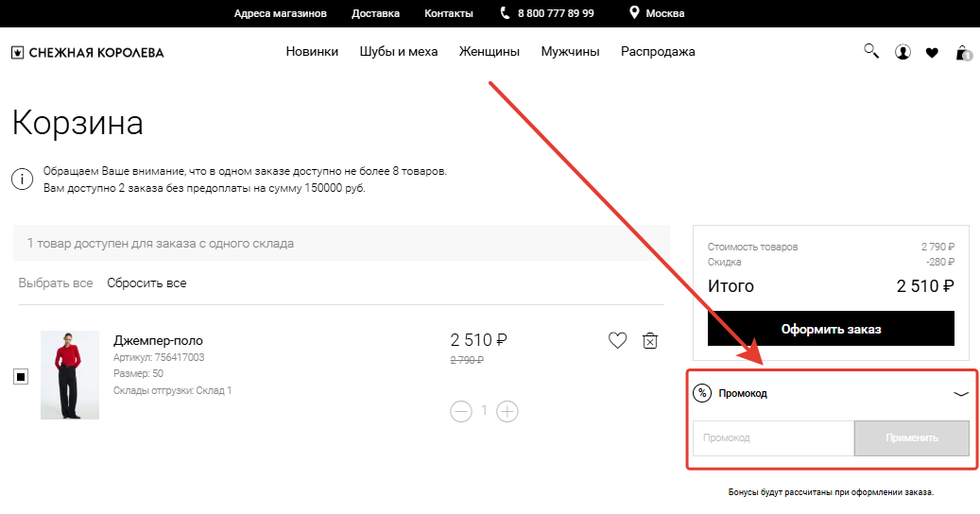The height and width of the screenshot is (514, 980).
Task: Click the Корзина page heading
Action: pos(77,123)
